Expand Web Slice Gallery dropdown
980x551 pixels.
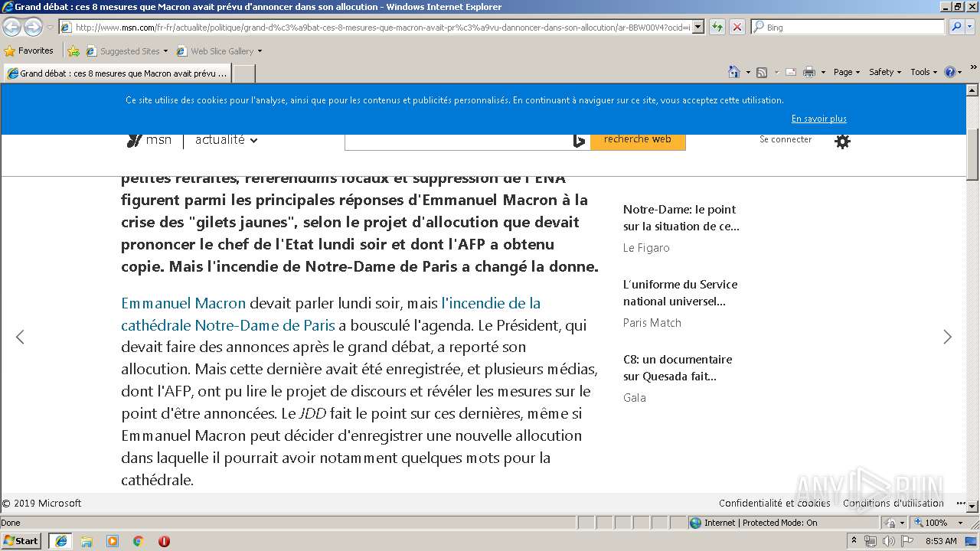pos(260,51)
